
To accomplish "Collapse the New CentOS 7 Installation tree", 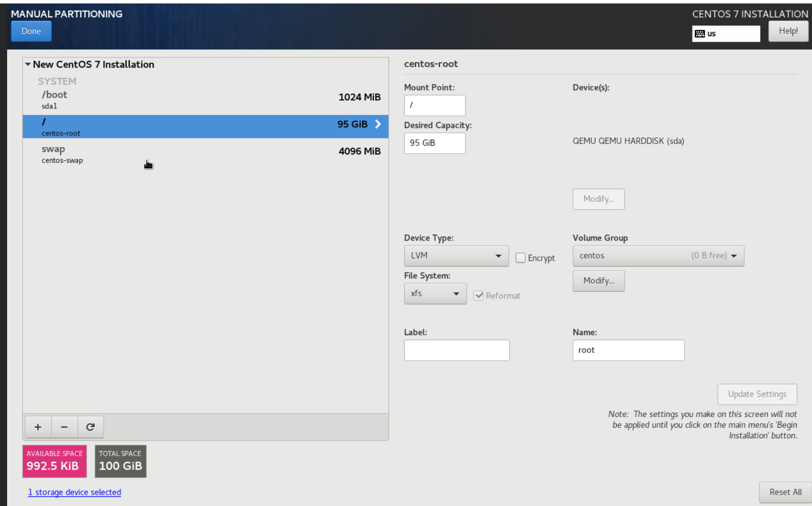I will pyautogui.click(x=28, y=65).
